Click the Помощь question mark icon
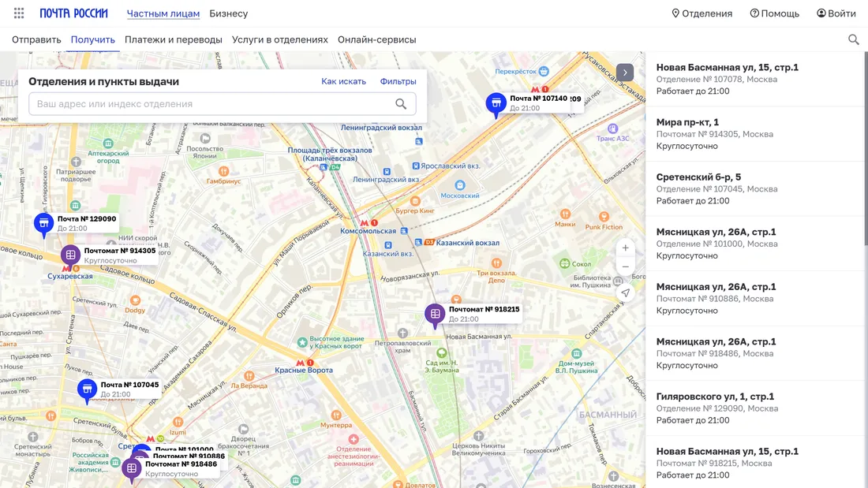This screenshot has height=488, width=868. coord(754,13)
